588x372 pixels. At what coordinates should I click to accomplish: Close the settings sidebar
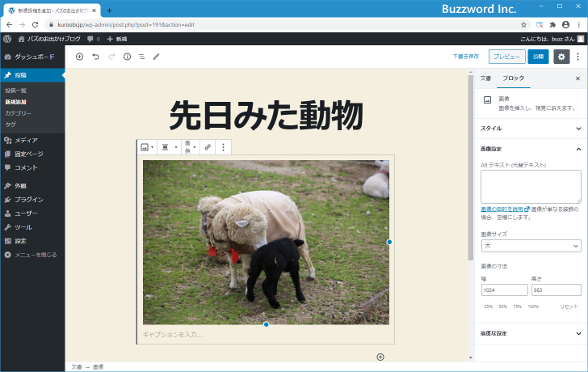(577, 78)
